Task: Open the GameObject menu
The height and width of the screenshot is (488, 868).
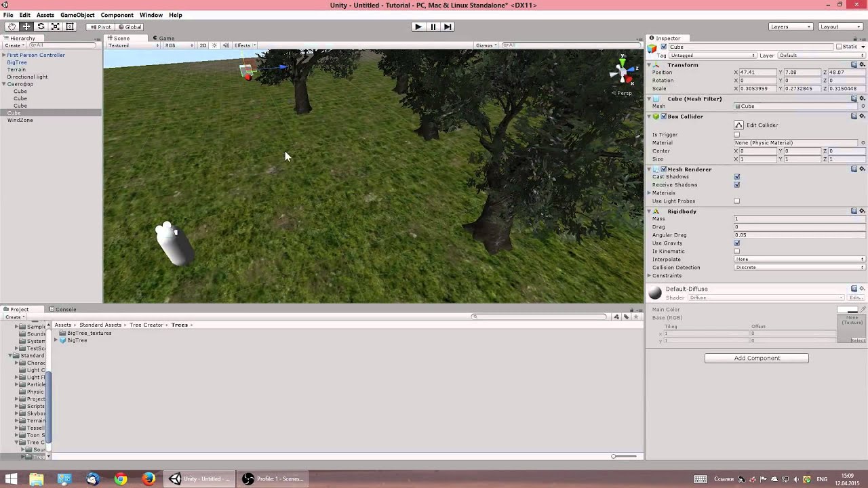Action: [x=77, y=15]
